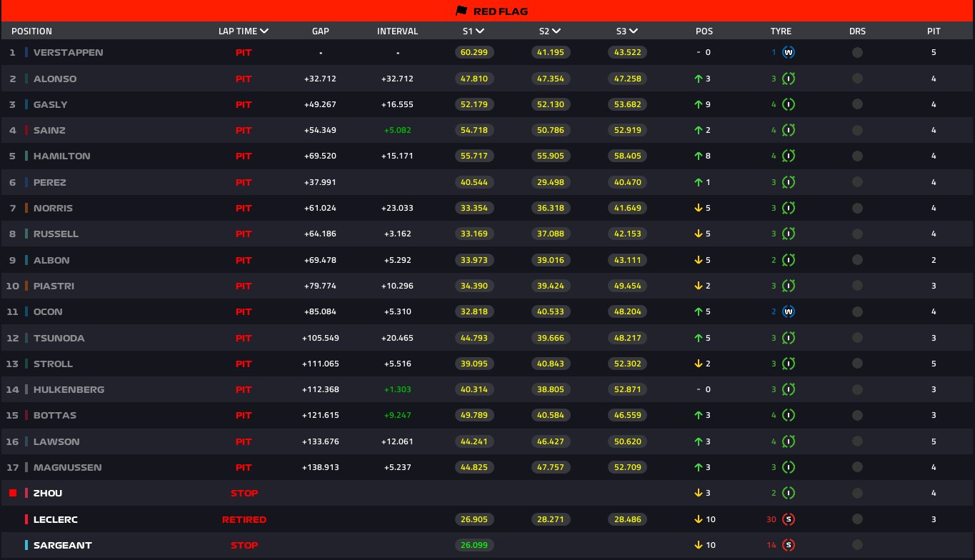Click Bottas's +9.247 interval

pyautogui.click(x=398, y=415)
